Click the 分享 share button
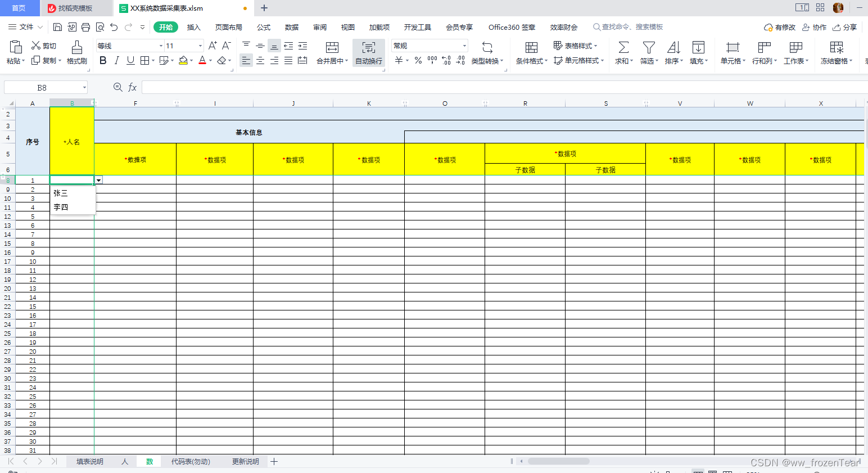868x473 pixels. click(x=845, y=27)
